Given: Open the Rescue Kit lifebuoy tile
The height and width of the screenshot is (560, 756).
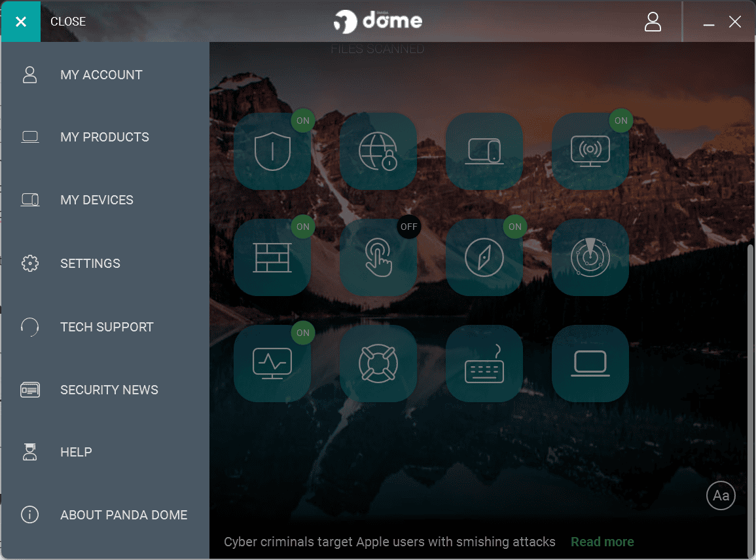Looking at the screenshot, I should coord(378,364).
